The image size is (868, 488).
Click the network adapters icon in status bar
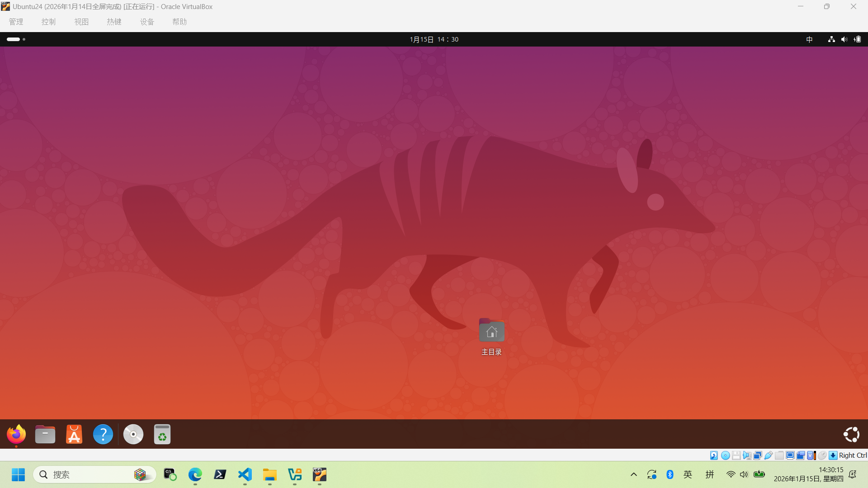point(758,455)
